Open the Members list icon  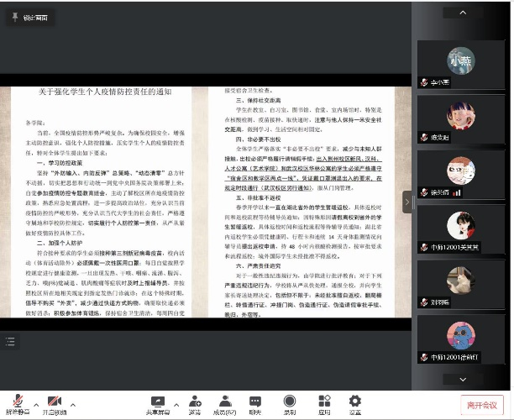(x=225, y=402)
